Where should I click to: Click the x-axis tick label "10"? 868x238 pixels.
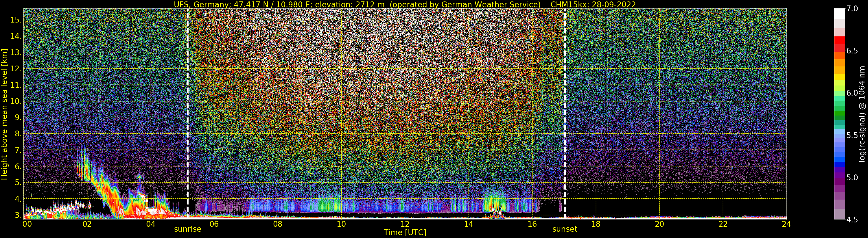click(x=341, y=224)
